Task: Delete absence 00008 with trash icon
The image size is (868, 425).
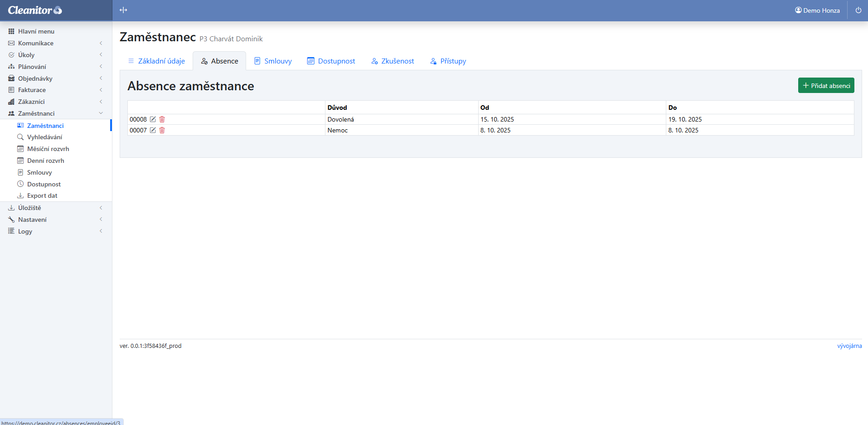Action: point(162,119)
